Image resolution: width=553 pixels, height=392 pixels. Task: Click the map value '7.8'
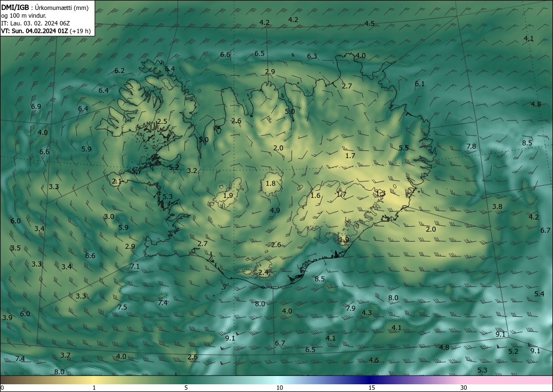pos(471,147)
